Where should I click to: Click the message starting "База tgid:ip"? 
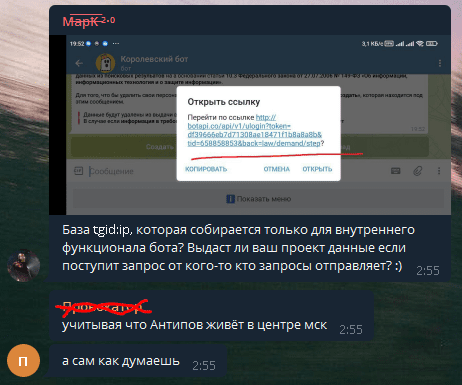point(238,248)
